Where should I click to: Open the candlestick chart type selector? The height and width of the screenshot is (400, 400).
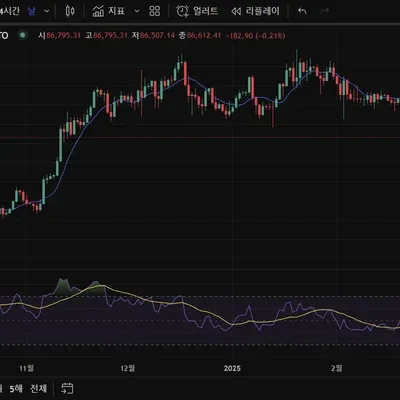point(70,11)
